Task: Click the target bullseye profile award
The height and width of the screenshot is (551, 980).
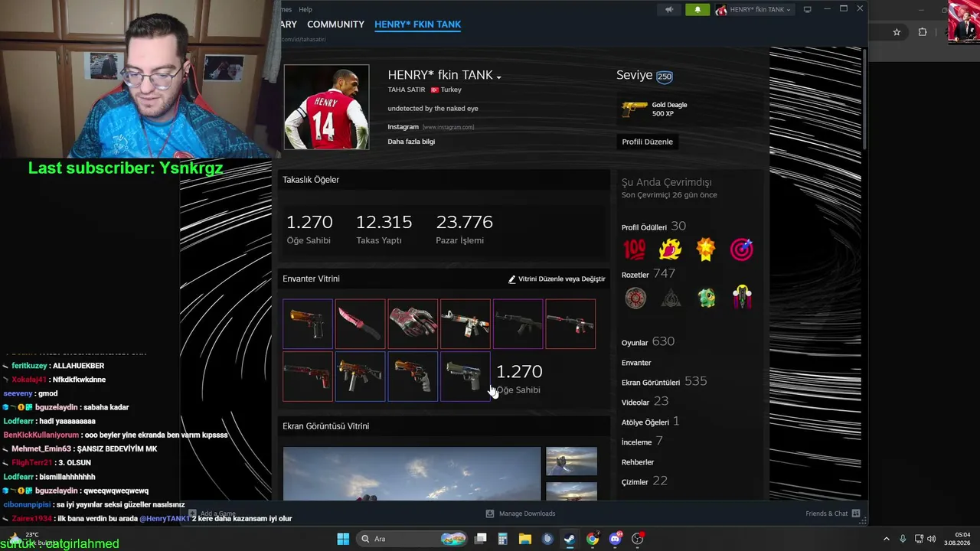Action: pos(741,249)
